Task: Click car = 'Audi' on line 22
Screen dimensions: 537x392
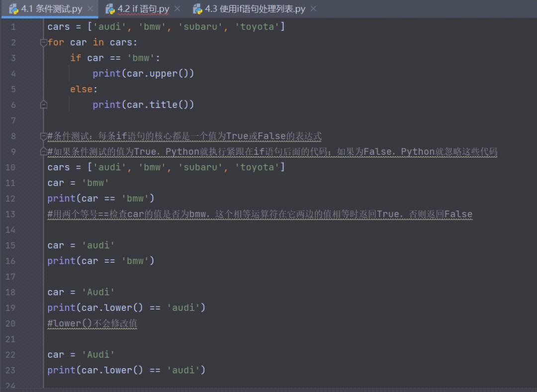Action: pyautogui.click(x=81, y=355)
